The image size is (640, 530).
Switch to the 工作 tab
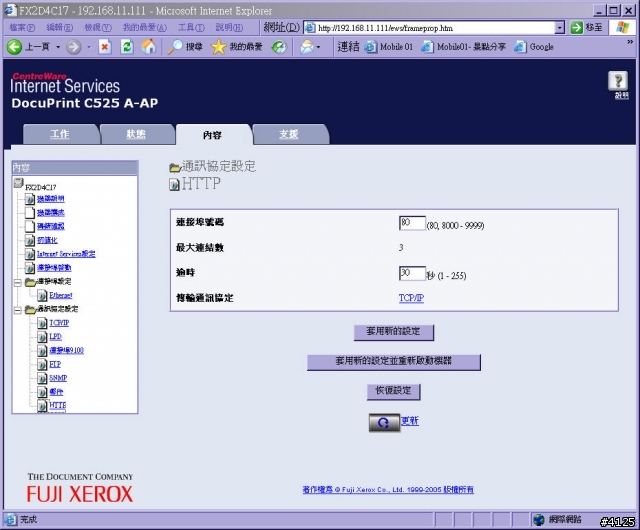(x=60, y=134)
